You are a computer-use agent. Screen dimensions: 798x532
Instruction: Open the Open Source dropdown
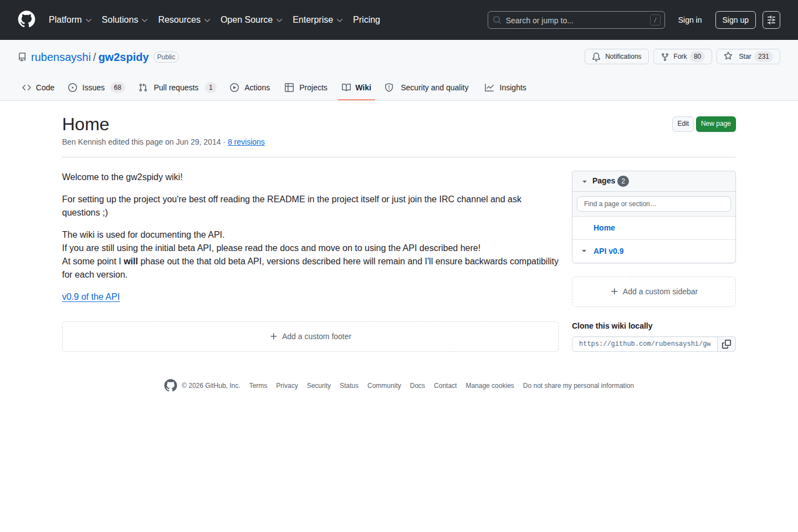coord(251,20)
